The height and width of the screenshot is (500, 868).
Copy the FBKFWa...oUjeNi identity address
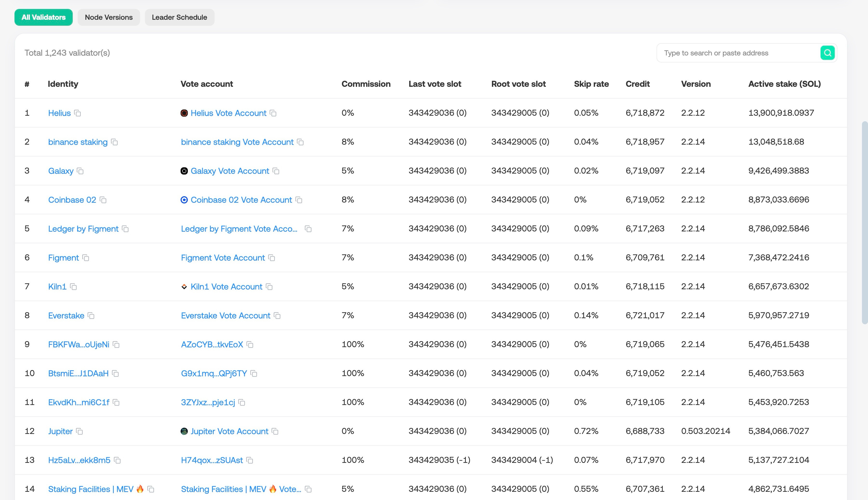(116, 345)
